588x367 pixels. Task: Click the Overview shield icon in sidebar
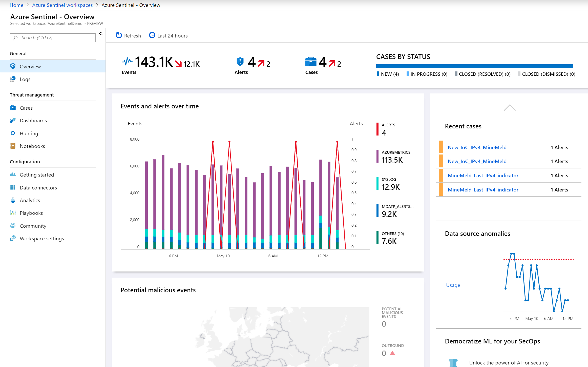coord(13,66)
